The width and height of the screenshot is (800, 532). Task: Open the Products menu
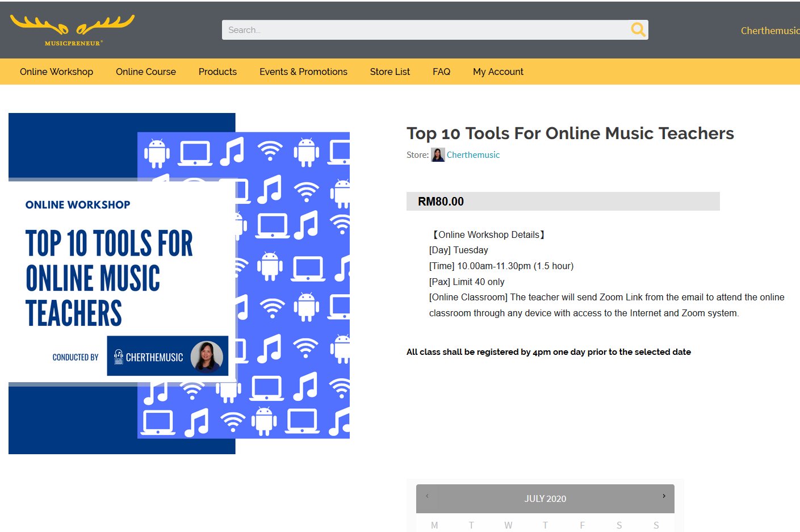(217, 72)
